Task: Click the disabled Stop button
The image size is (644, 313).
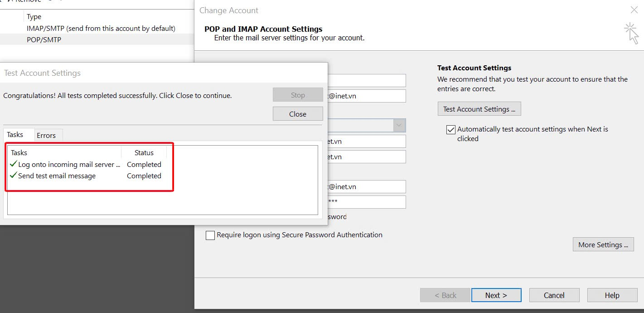Action: [x=298, y=95]
